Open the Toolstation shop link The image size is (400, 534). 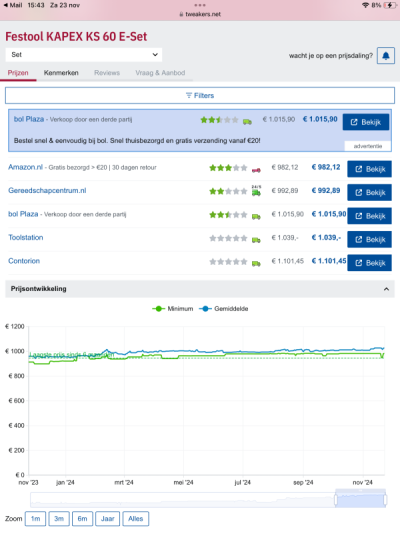click(x=26, y=238)
